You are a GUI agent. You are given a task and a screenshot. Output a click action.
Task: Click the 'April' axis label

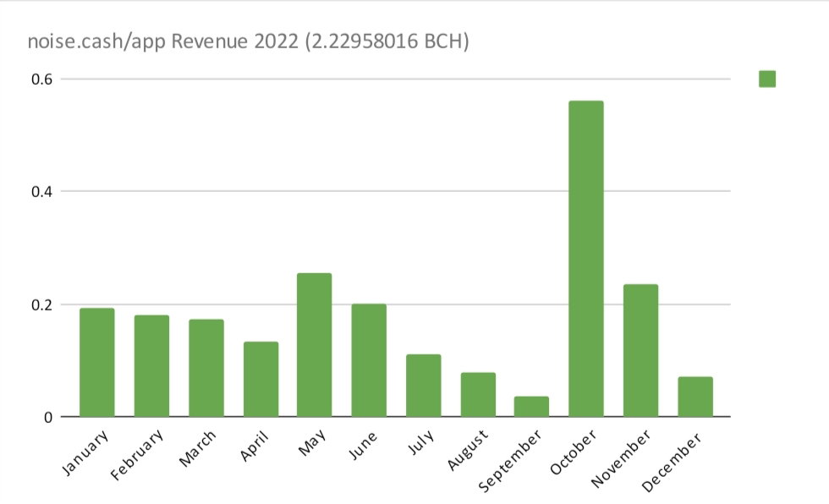pos(255,446)
